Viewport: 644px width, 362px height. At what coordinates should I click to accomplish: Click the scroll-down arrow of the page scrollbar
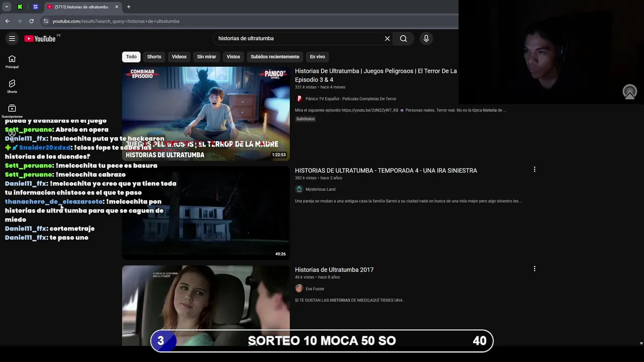click(x=641, y=343)
